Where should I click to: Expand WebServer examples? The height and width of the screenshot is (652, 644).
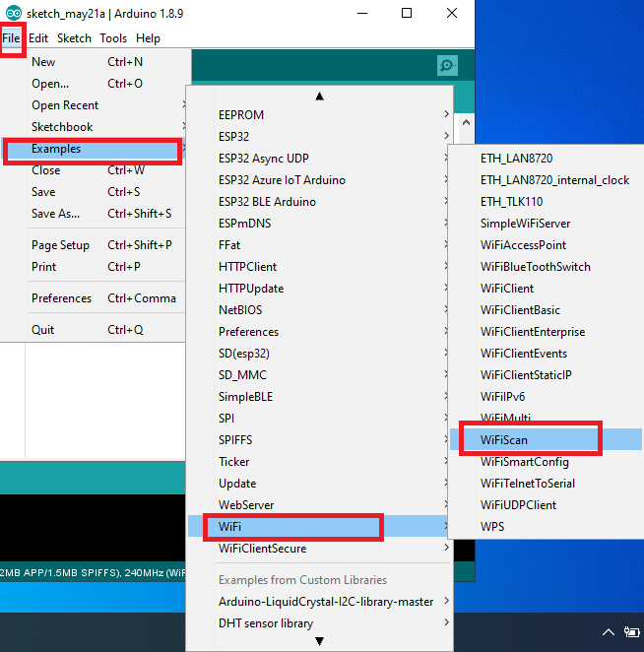pyautogui.click(x=318, y=505)
